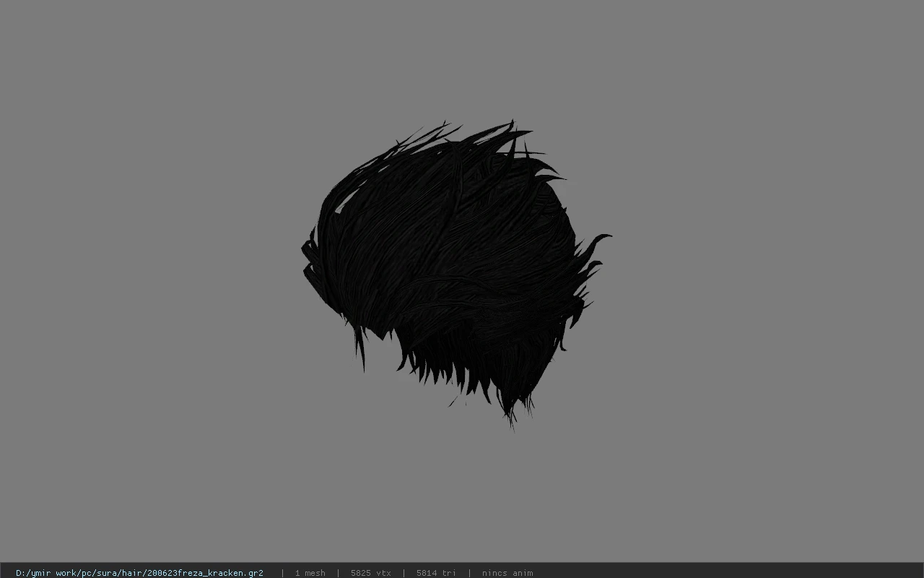
Task: Click the "5825 vtx" vertex count
Action: [371, 573]
